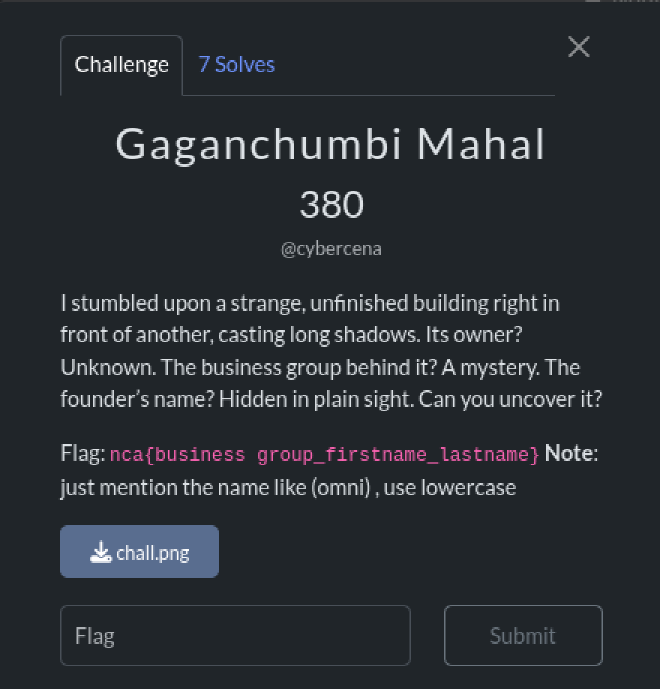This screenshot has width=660, height=689.
Task: Click the bold Note label
Action: 569,455
